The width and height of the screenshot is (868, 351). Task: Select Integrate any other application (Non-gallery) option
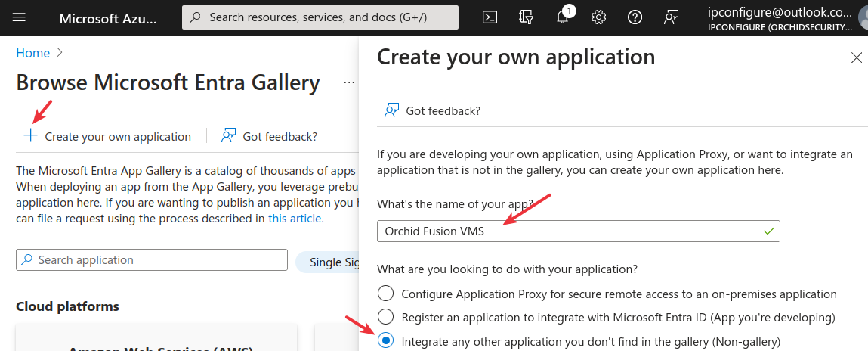[385, 340]
